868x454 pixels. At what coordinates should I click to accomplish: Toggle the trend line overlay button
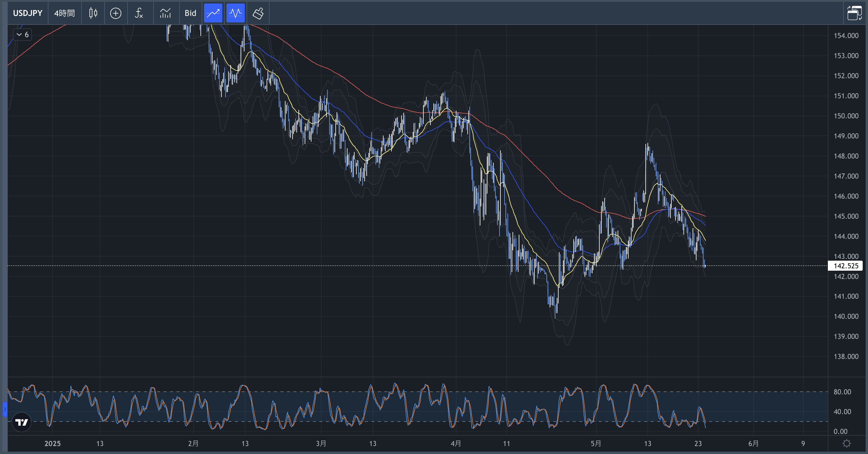tap(213, 13)
